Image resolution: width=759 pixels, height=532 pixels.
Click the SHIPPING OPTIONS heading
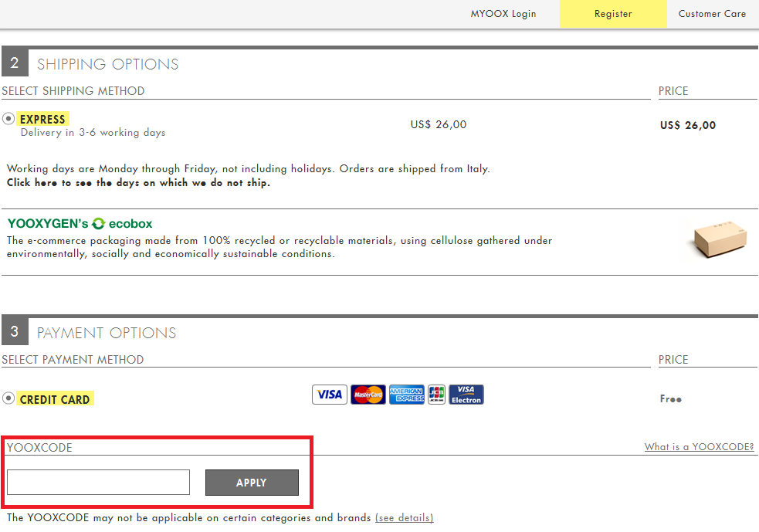(108, 64)
